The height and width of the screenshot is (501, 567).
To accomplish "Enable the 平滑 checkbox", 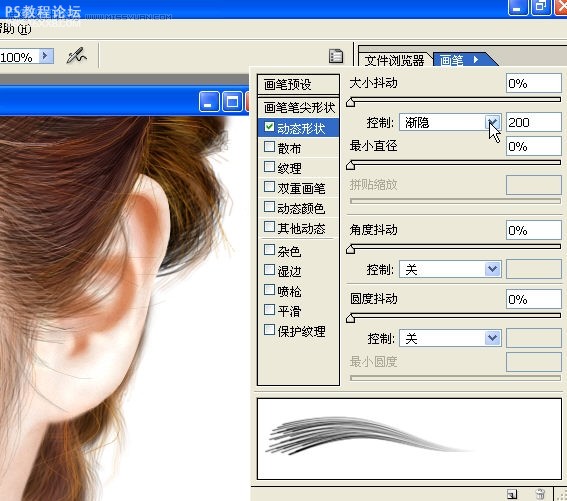I will pos(269,309).
